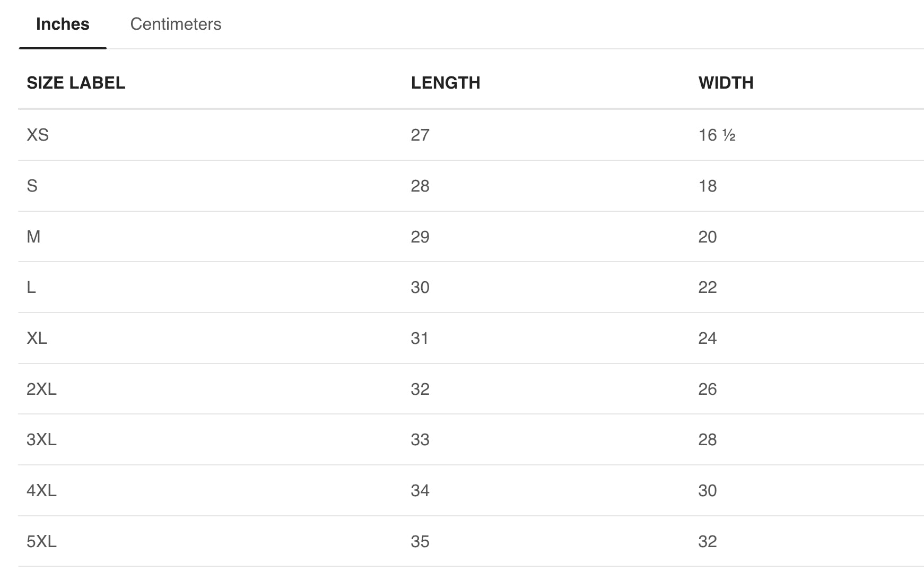Click length value 33 for 3XL
The width and height of the screenshot is (924, 571).
pos(420,439)
